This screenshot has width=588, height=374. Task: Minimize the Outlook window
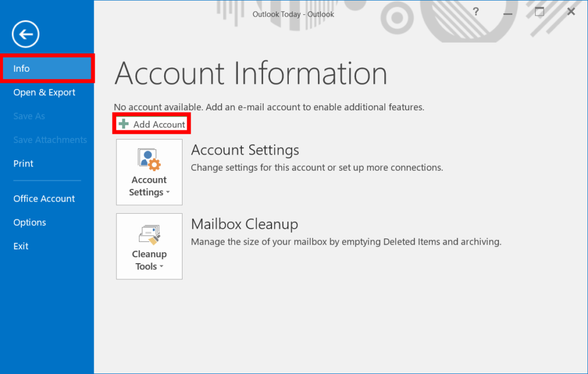tap(508, 13)
